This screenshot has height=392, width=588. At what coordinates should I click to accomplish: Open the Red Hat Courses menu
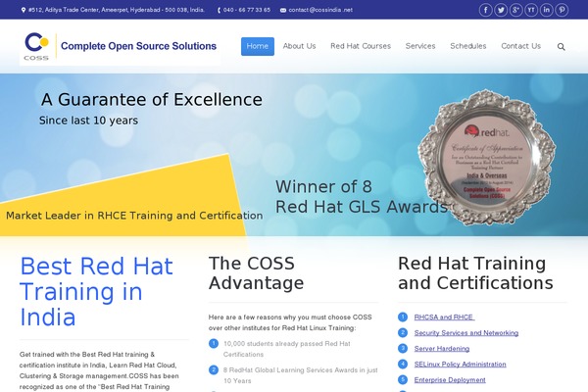point(361,46)
